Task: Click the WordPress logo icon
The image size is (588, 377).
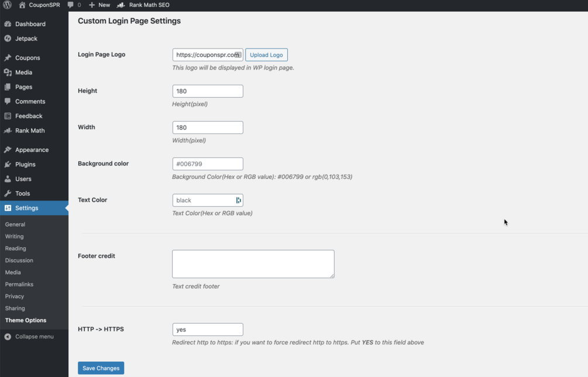Action: (7, 5)
